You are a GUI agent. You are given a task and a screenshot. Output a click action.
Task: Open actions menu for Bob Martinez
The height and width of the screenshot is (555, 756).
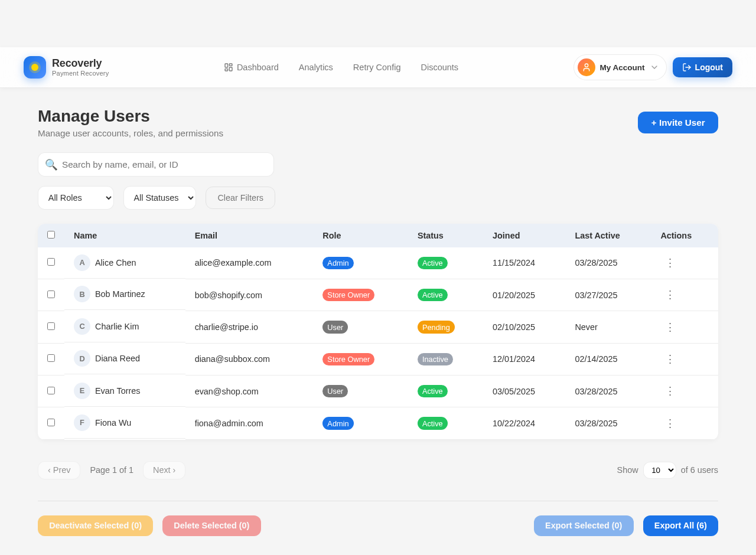pos(670,295)
